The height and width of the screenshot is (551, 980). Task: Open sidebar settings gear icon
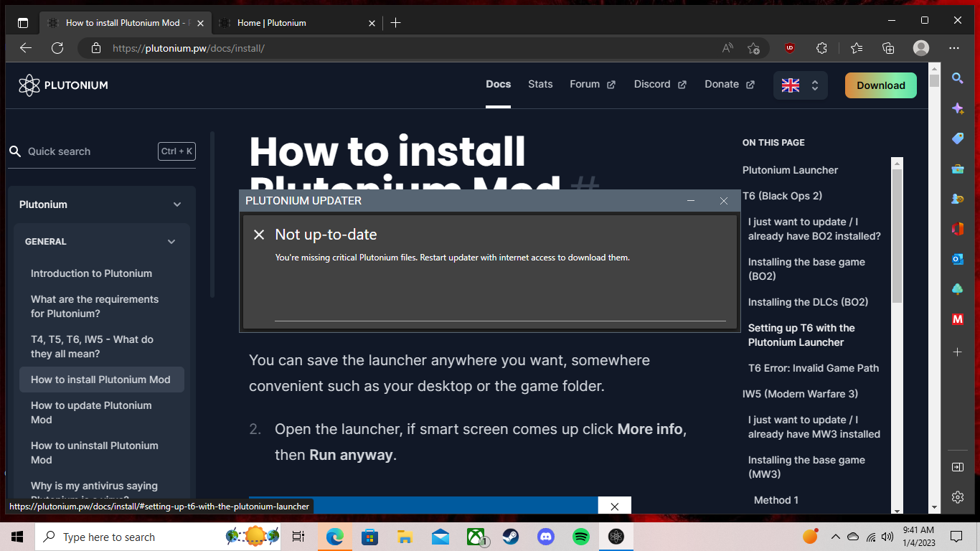click(x=957, y=497)
